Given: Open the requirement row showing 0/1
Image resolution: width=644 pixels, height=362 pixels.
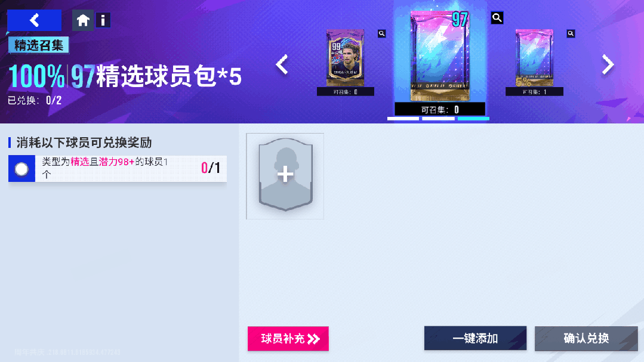Looking at the screenshot, I should pyautogui.click(x=118, y=168).
